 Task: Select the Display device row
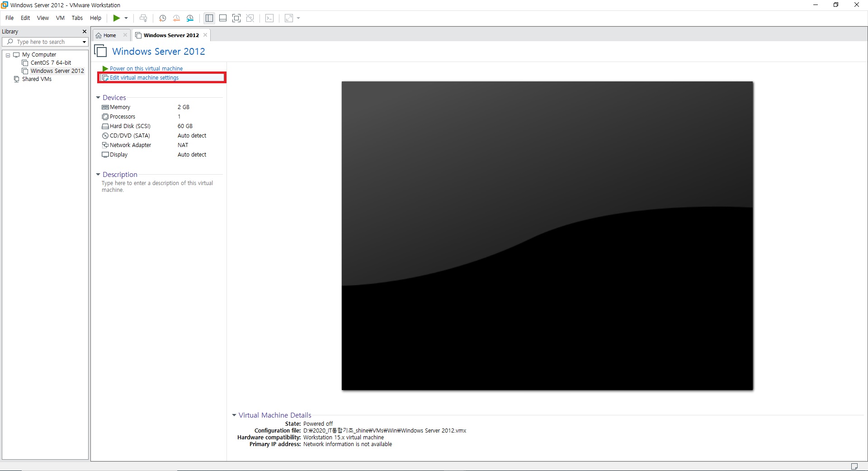click(162, 155)
